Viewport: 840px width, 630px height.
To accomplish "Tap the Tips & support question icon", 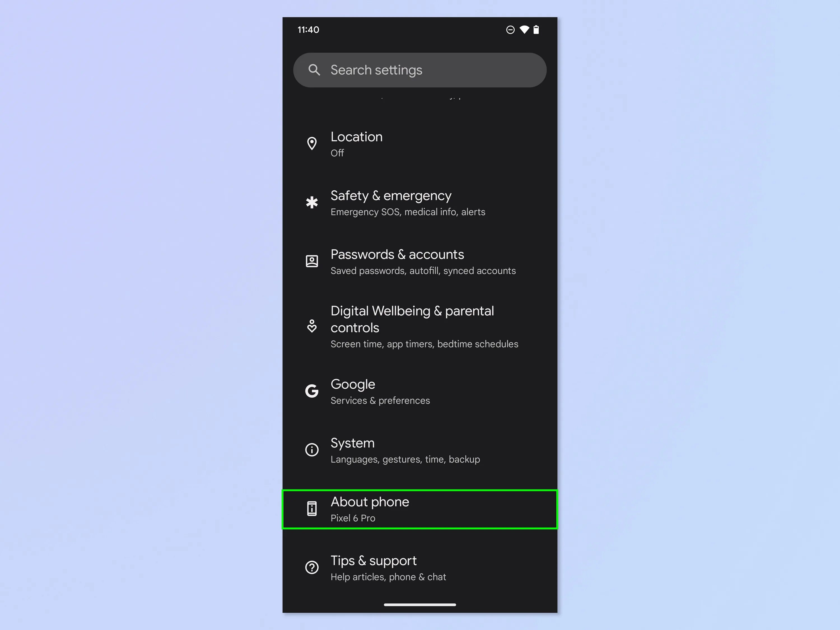I will (x=312, y=567).
